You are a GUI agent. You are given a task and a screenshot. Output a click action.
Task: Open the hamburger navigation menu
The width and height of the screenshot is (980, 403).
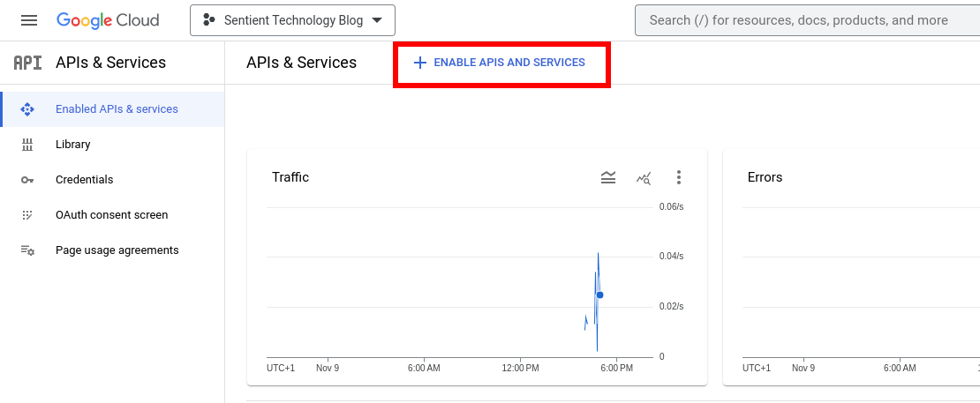[x=29, y=20]
